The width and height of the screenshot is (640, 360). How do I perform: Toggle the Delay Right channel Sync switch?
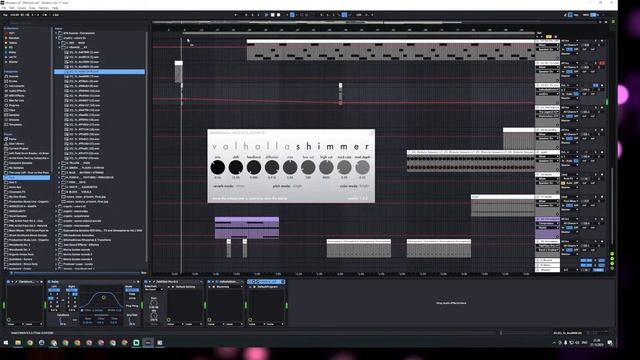[71, 290]
